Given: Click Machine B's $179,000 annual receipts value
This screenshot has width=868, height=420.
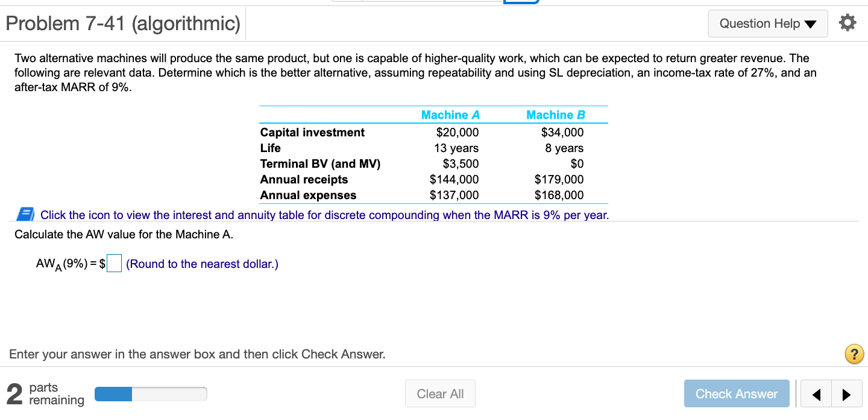Looking at the screenshot, I should coord(559,179).
